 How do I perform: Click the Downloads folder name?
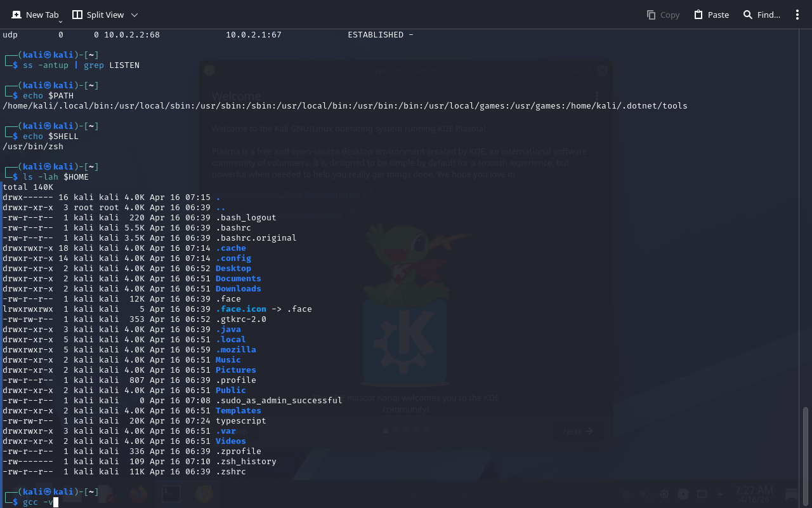tap(238, 289)
